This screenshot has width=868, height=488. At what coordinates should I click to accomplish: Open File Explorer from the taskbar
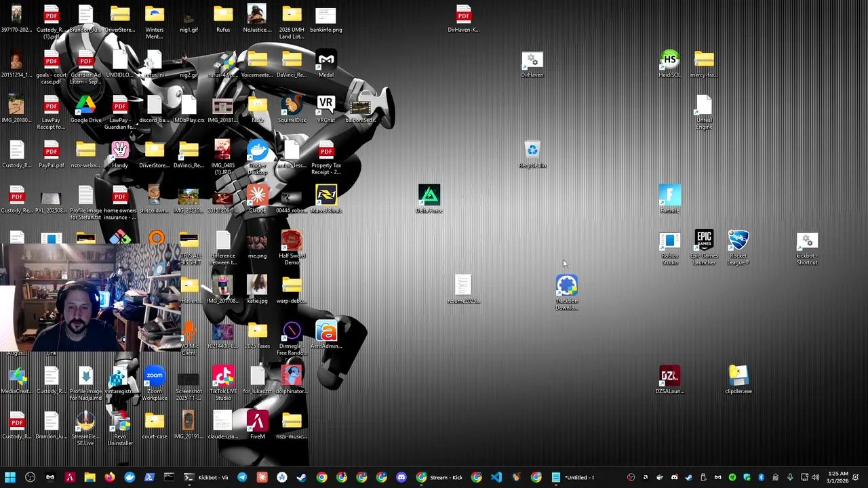(90, 477)
